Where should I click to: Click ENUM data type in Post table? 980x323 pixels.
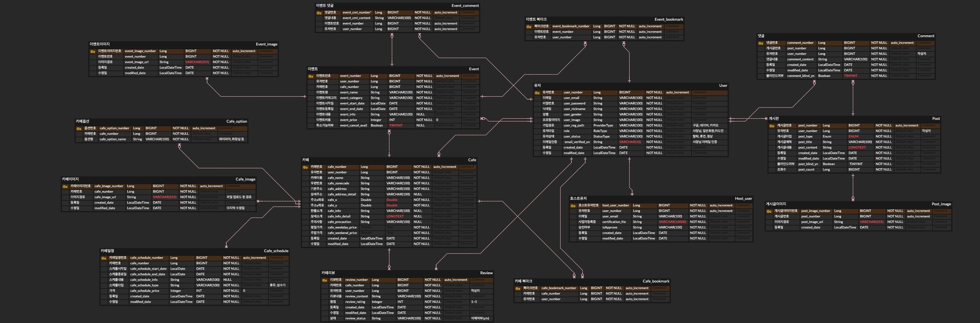(x=853, y=136)
